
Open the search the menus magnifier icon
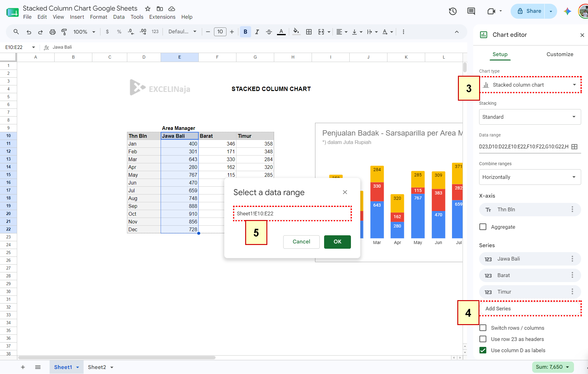[x=16, y=32]
